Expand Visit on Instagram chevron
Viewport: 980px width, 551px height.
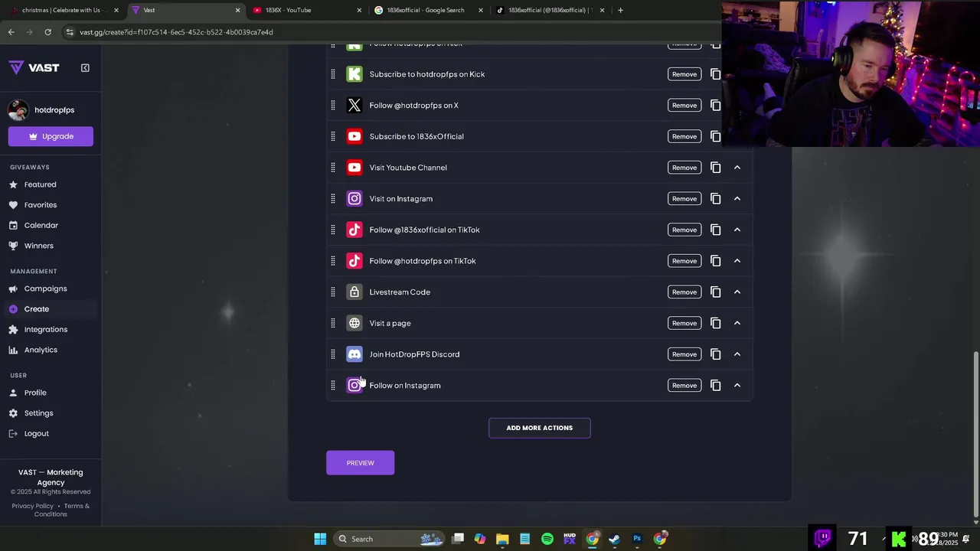click(x=737, y=199)
